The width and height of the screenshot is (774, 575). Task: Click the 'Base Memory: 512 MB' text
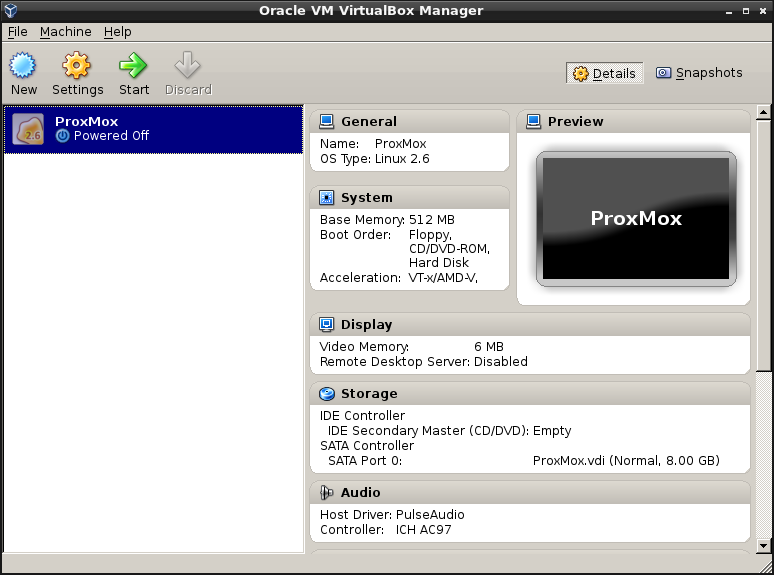[x=387, y=220]
